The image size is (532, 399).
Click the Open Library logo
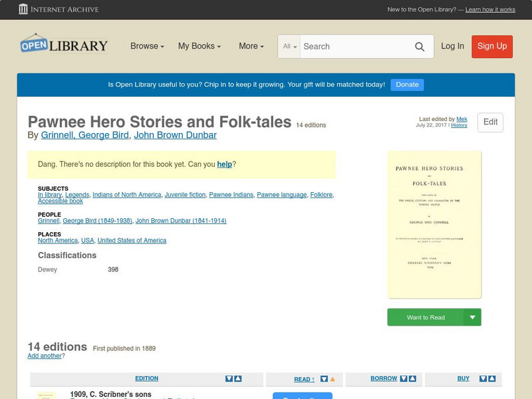63,44
